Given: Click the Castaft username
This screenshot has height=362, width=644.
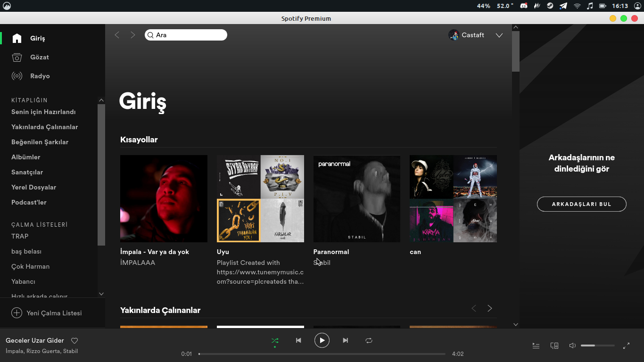Looking at the screenshot, I should click(473, 35).
